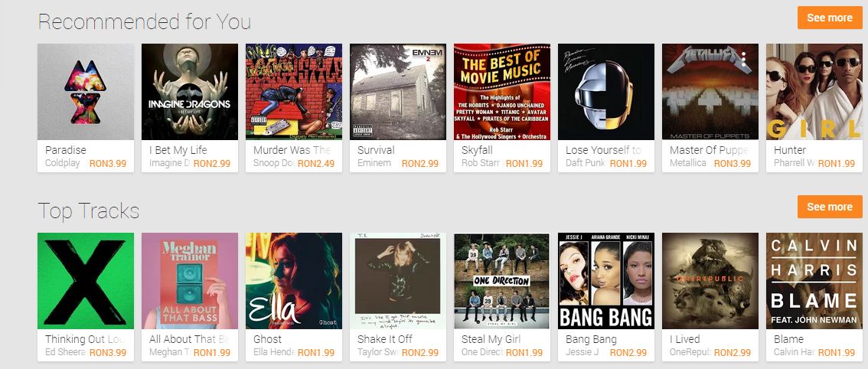Screen dimensions: 868x369
Task: Open the three-dot menu on Master Of Puppets
Action: [744, 57]
